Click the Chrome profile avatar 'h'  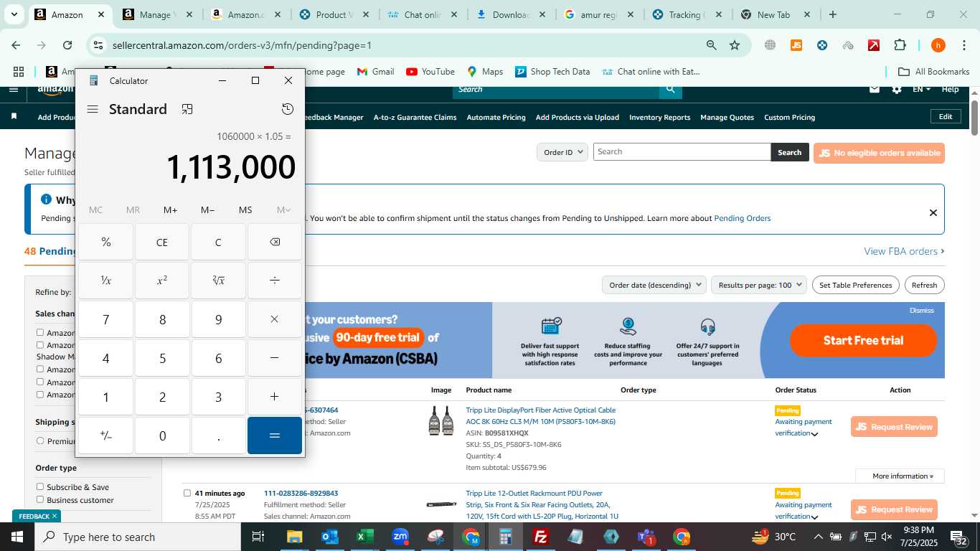[x=938, y=45]
